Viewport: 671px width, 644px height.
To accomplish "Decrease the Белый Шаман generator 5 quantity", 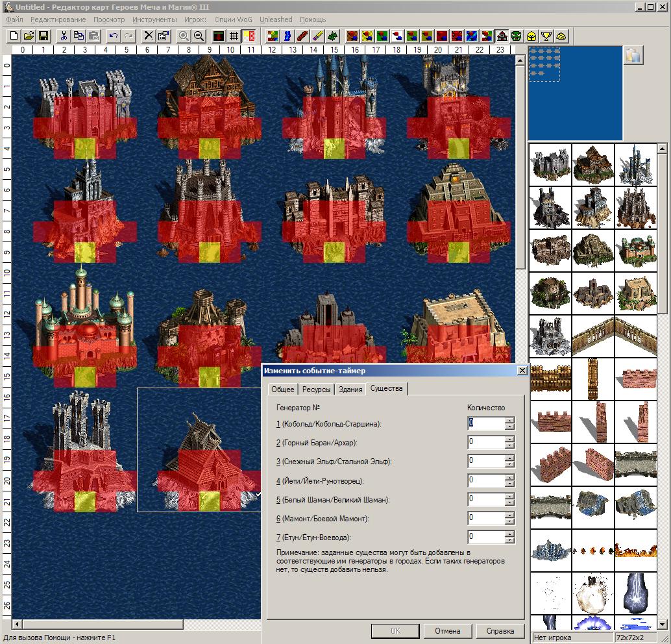I will (x=509, y=502).
